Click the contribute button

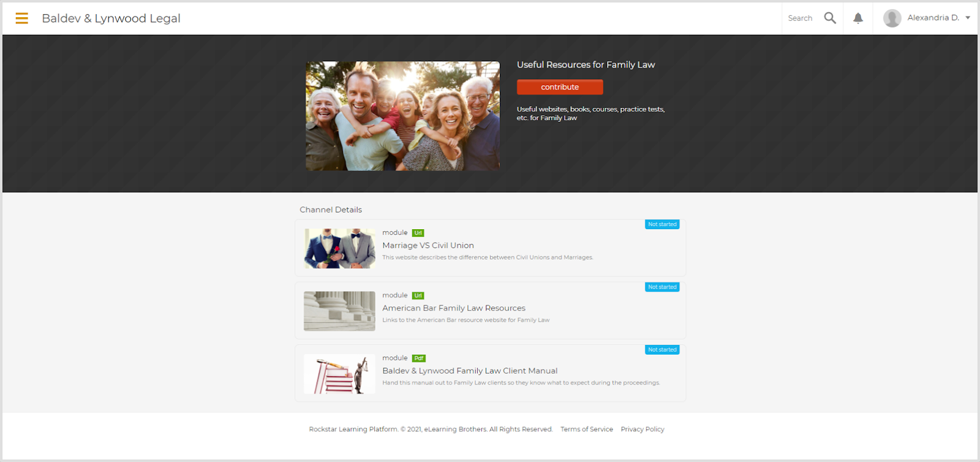[560, 87]
